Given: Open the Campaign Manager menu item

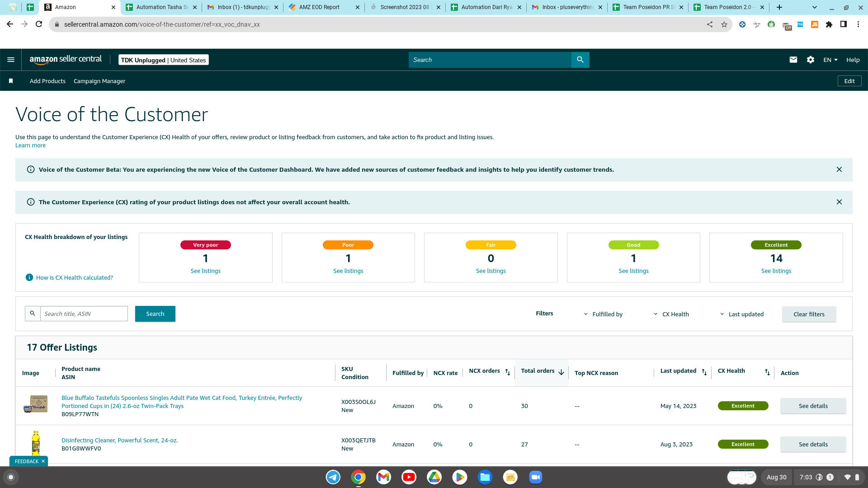Looking at the screenshot, I should 99,81.
